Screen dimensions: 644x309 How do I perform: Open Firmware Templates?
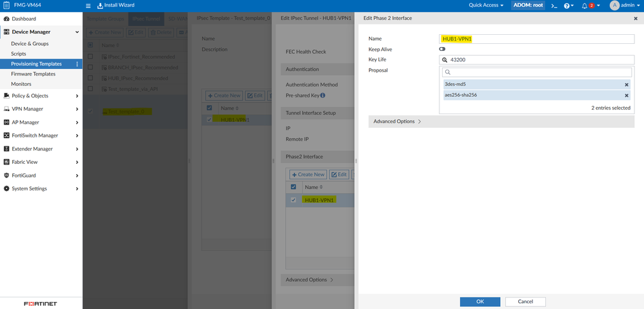coord(34,74)
